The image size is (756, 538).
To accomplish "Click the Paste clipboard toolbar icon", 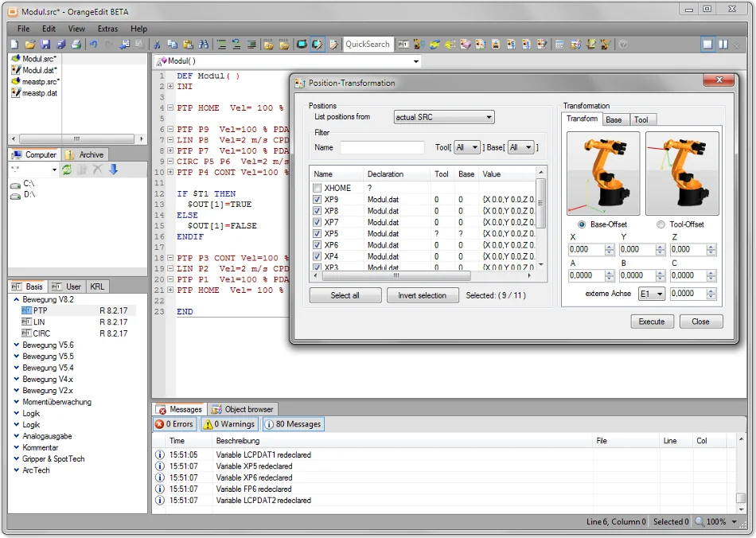I will [188, 45].
